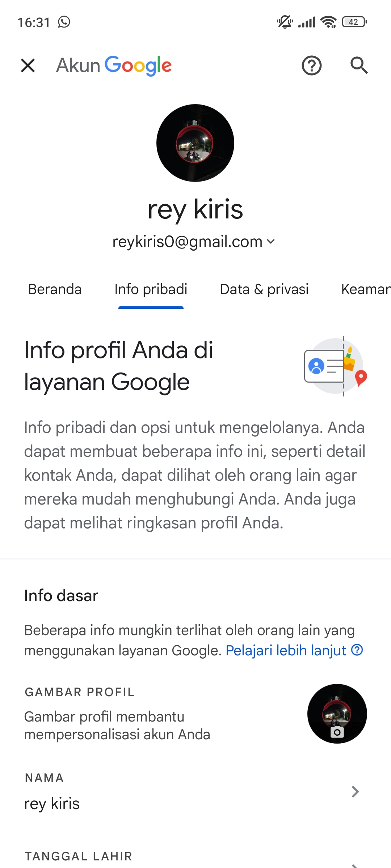The image size is (391, 868).
Task: Open the Pelajari lebih lanjut link
Action: (x=286, y=650)
